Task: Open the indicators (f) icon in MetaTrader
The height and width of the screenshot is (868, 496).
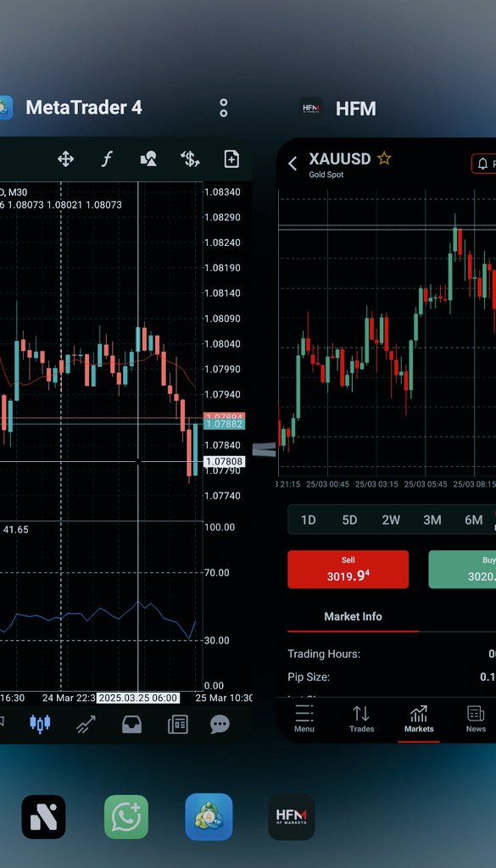Action: (107, 159)
